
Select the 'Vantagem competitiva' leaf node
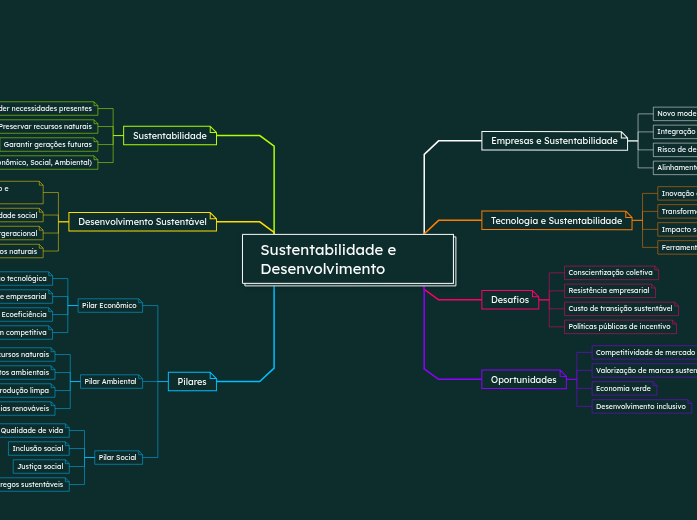pyautogui.click(x=26, y=332)
